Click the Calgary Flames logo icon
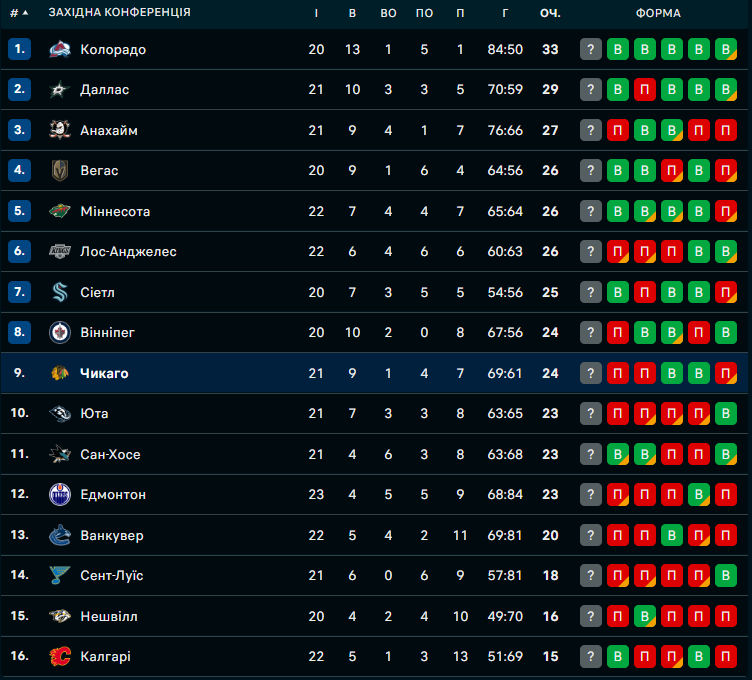This screenshot has width=752, height=680. pos(60,656)
